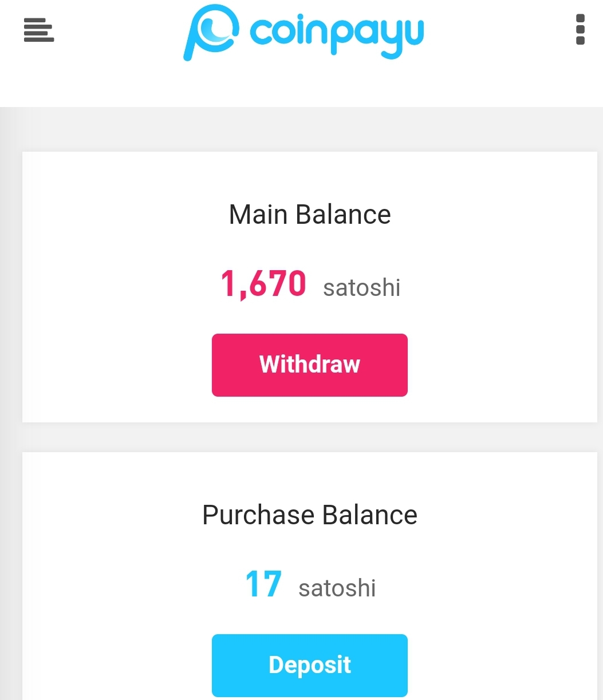Click gray gap between the balance cards
This screenshot has height=700, width=603.
click(309, 437)
